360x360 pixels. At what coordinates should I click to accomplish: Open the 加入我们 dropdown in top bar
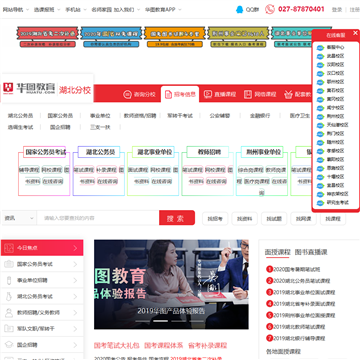coord(127,9)
